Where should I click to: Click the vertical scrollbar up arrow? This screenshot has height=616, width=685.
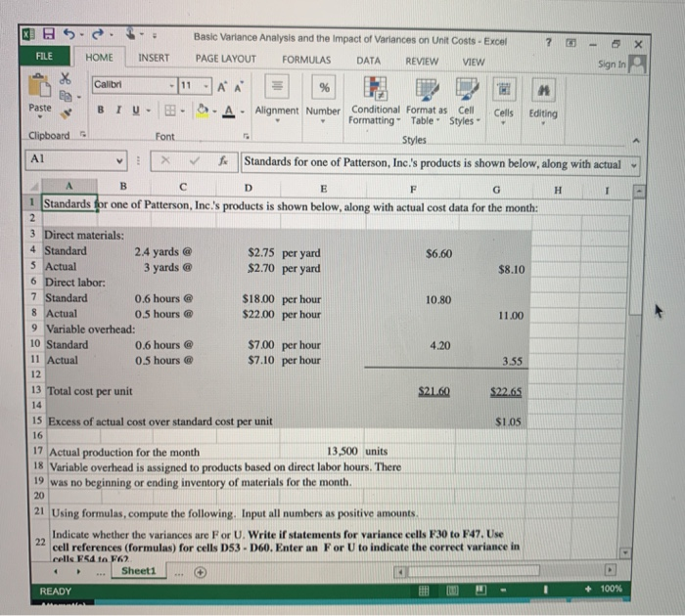point(639,192)
